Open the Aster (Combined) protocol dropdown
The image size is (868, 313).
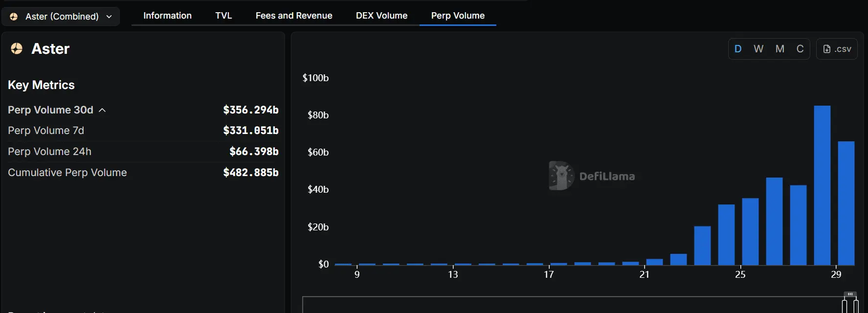tap(61, 17)
